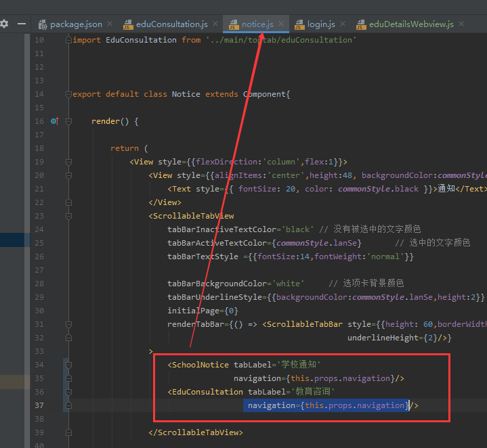Close the package.json tab

(x=110, y=24)
